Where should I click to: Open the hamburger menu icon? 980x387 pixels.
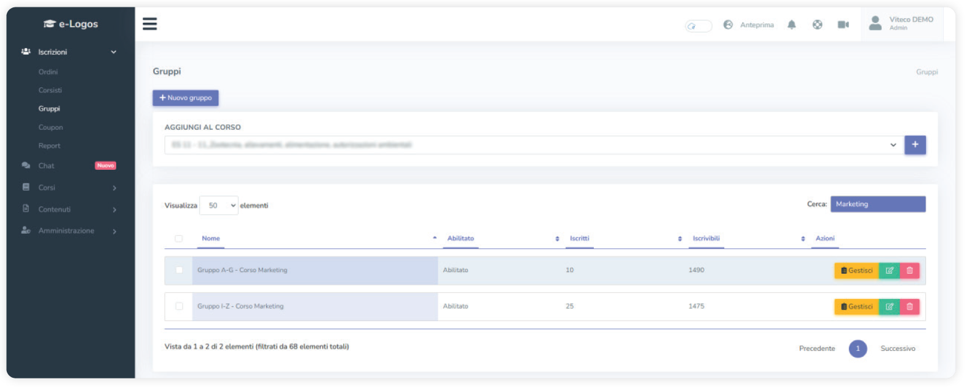[149, 24]
